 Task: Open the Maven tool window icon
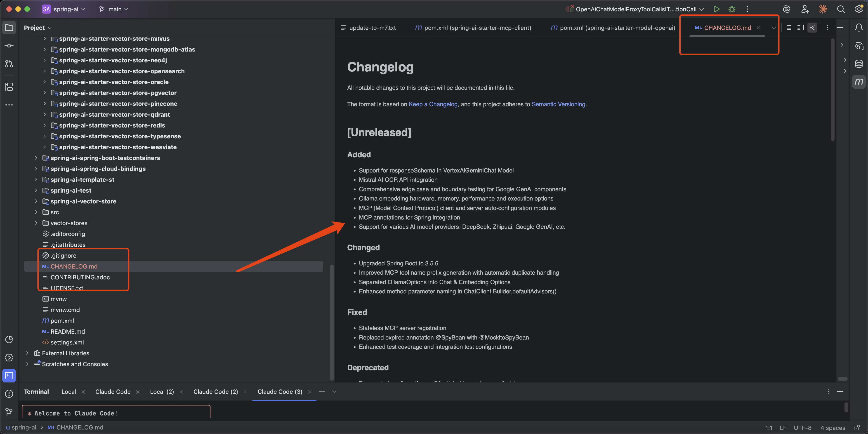point(859,82)
